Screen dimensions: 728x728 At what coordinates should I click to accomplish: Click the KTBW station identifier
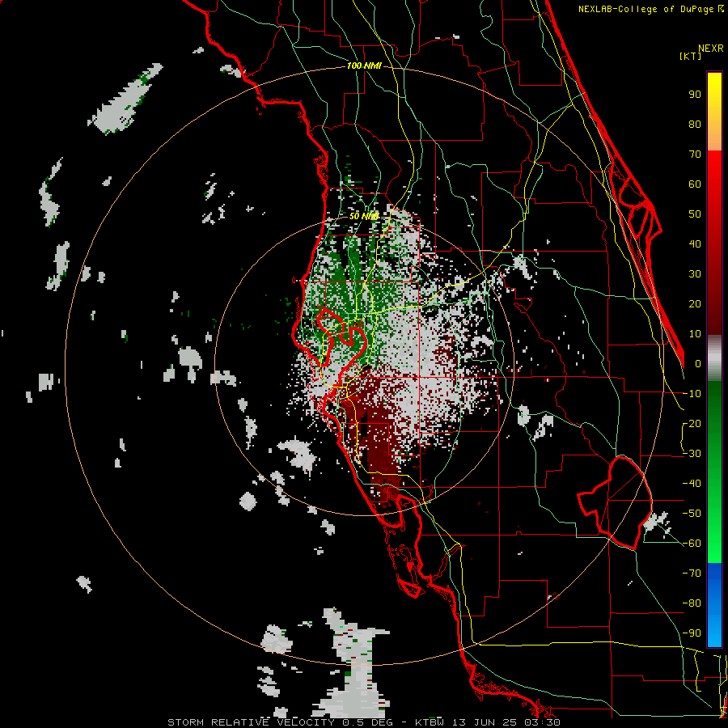pos(430,722)
